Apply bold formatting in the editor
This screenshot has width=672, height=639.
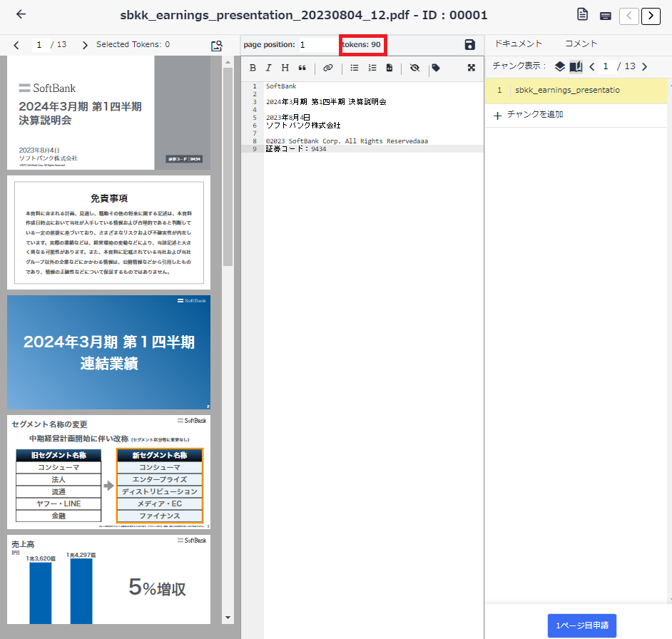[x=253, y=68]
